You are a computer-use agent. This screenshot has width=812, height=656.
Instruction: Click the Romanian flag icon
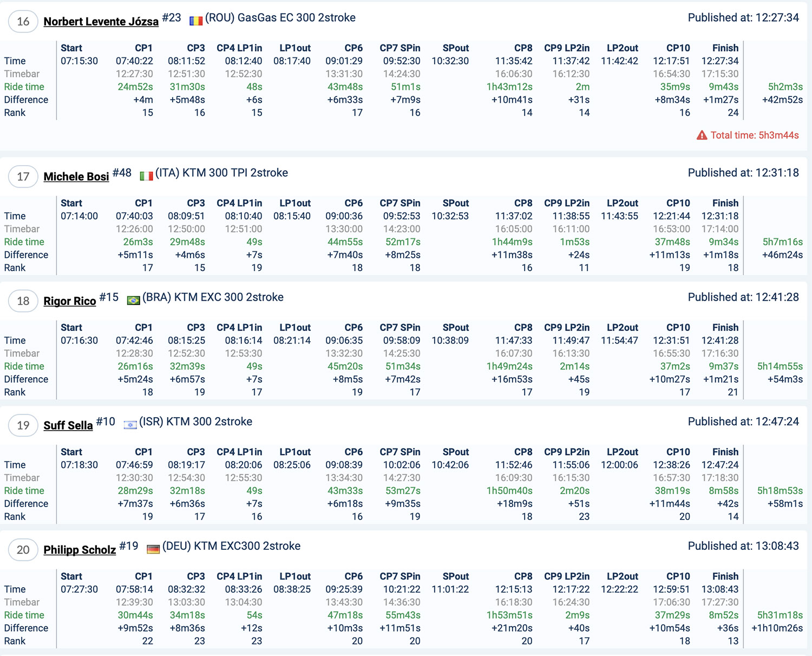[x=195, y=21]
